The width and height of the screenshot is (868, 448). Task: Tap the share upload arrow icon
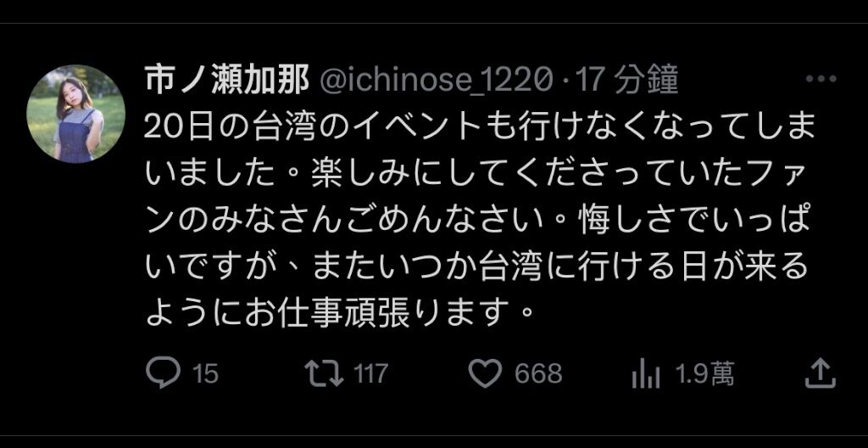pos(820,372)
